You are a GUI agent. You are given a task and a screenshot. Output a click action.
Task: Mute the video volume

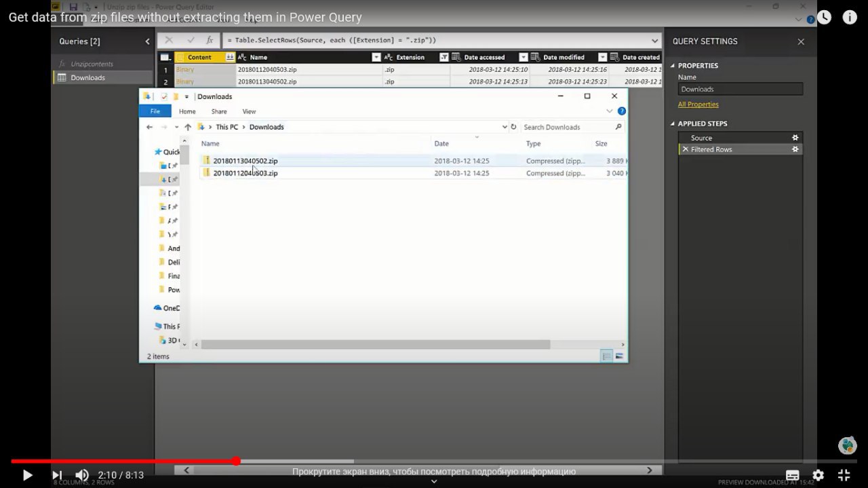point(82,475)
